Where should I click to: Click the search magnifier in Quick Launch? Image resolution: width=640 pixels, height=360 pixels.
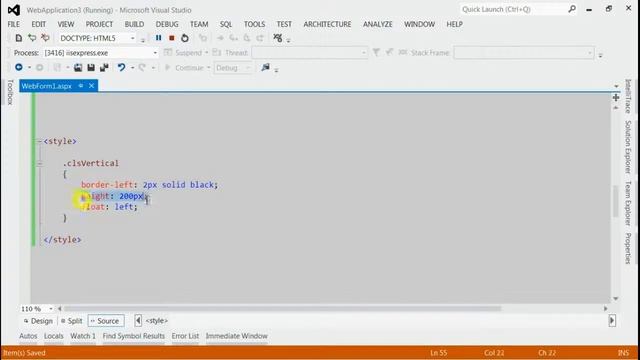click(572, 9)
